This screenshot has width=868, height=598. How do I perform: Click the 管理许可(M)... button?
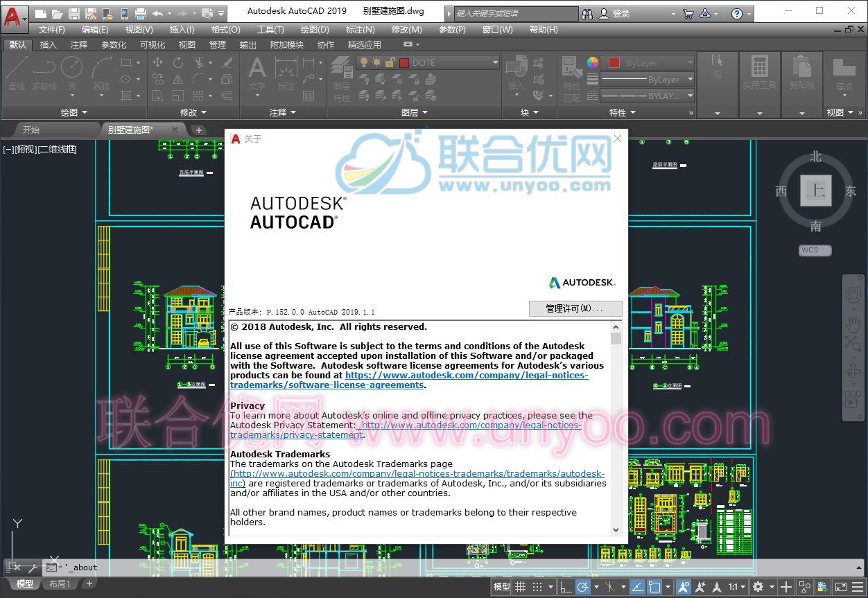(x=575, y=308)
